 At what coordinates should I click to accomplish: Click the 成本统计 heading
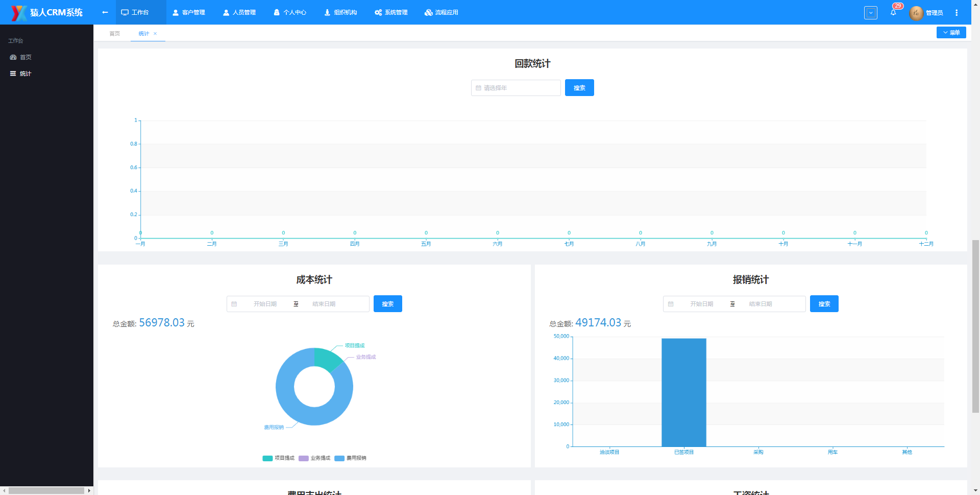(x=314, y=280)
